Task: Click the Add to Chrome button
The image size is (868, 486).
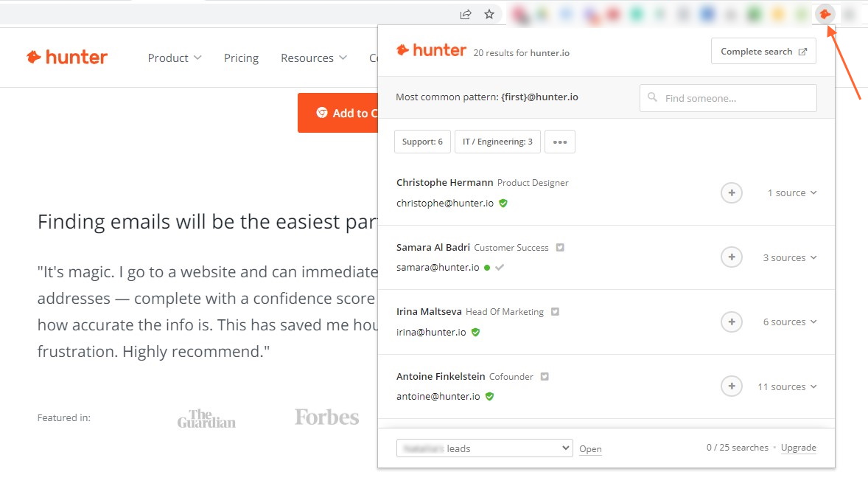Action: [x=337, y=113]
